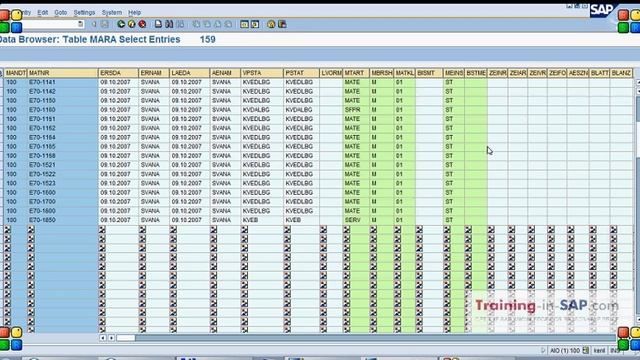Click the KVDALBG cell in VPSTA column
Screen dimensions: 640x360
click(262, 110)
